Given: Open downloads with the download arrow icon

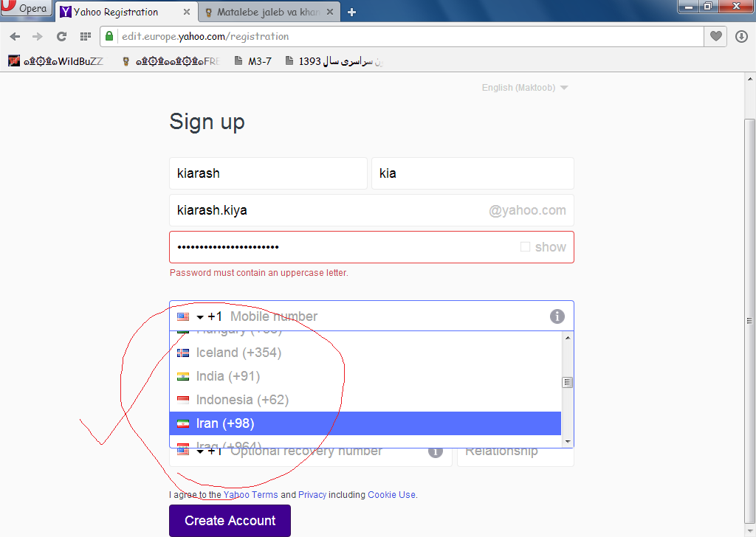Looking at the screenshot, I should click(741, 36).
